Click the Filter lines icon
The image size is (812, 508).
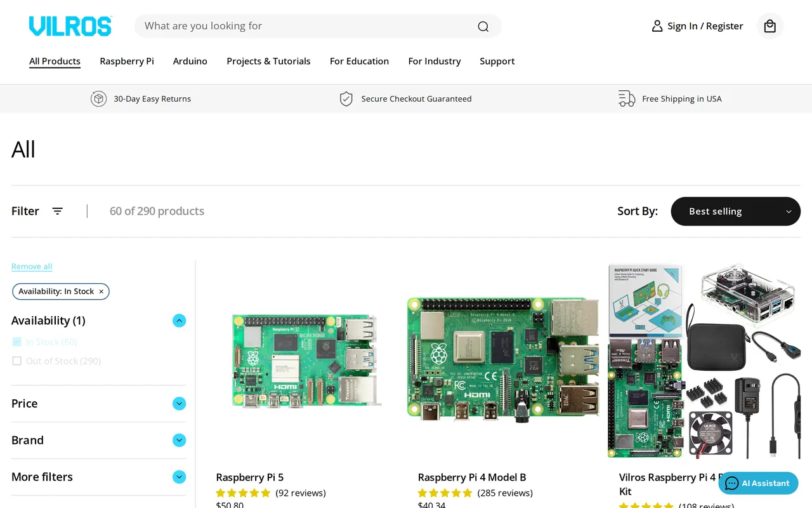click(x=58, y=211)
